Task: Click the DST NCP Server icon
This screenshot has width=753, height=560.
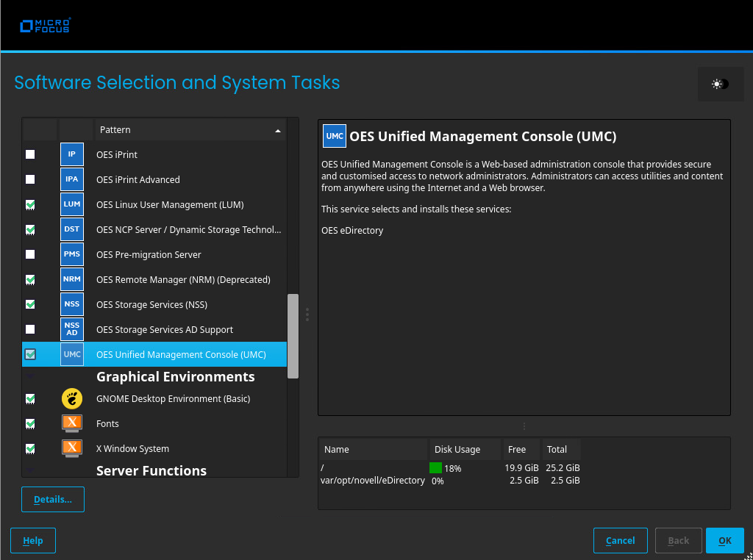Action: 72,229
